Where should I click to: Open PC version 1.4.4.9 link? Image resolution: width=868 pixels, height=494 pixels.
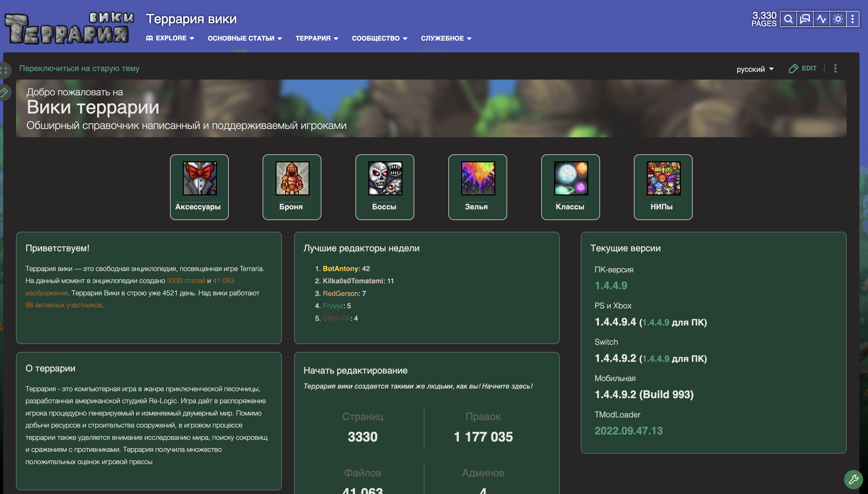click(x=611, y=286)
